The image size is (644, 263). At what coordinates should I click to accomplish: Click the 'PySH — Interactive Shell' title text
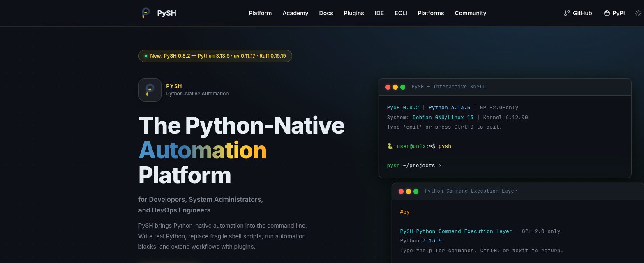[448, 87]
